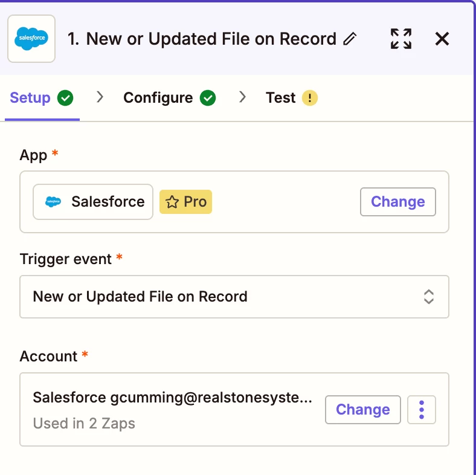Click the green checkmark next to Configure
This screenshot has width=476, height=475.
click(x=208, y=98)
